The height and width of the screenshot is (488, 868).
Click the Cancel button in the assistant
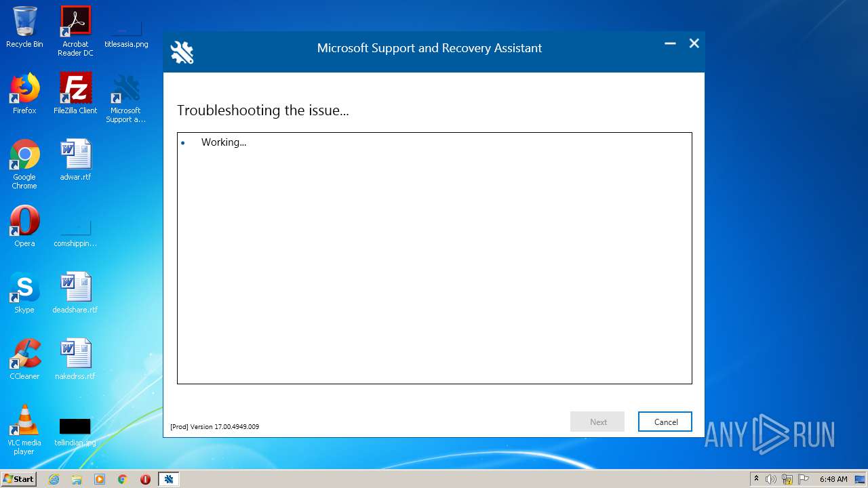(665, 422)
